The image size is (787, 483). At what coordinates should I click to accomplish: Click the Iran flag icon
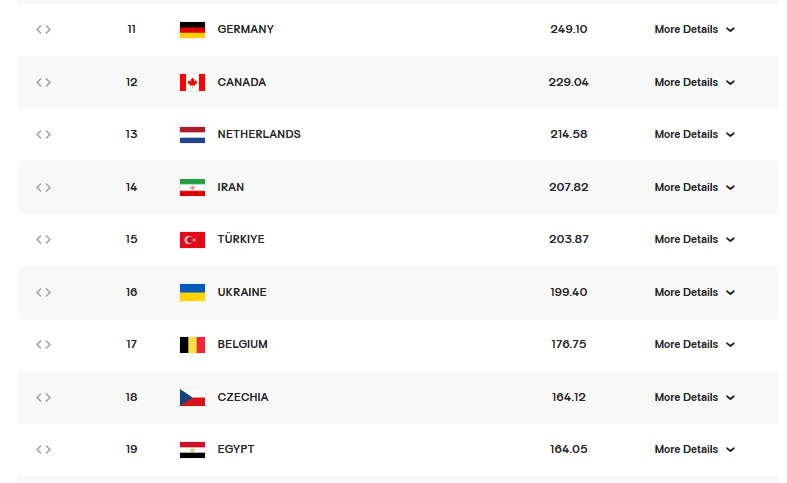(x=192, y=187)
